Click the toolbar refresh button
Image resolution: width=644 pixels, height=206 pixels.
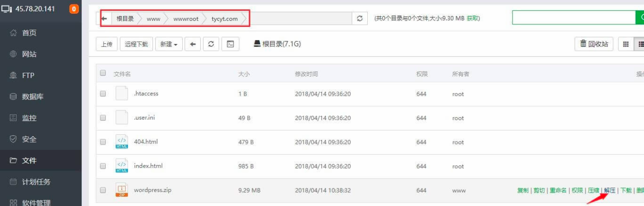pos(211,44)
